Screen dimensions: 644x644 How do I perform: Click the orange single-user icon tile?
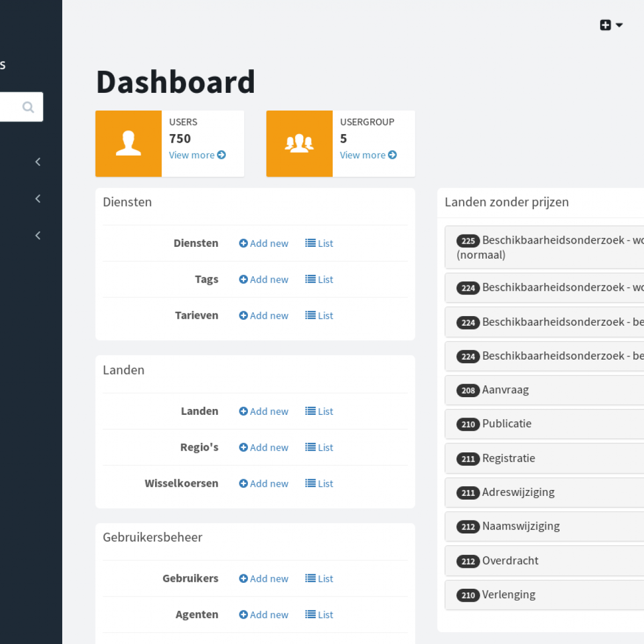click(128, 144)
